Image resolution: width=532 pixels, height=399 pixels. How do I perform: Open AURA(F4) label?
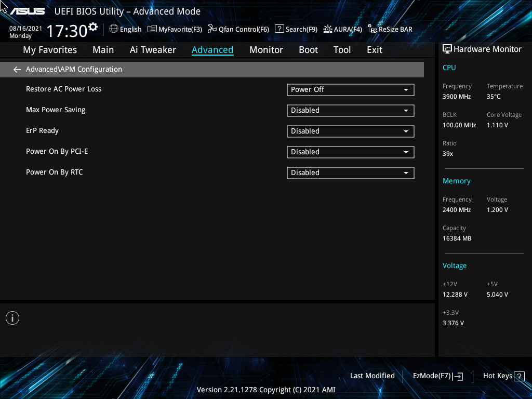(x=348, y=29)
